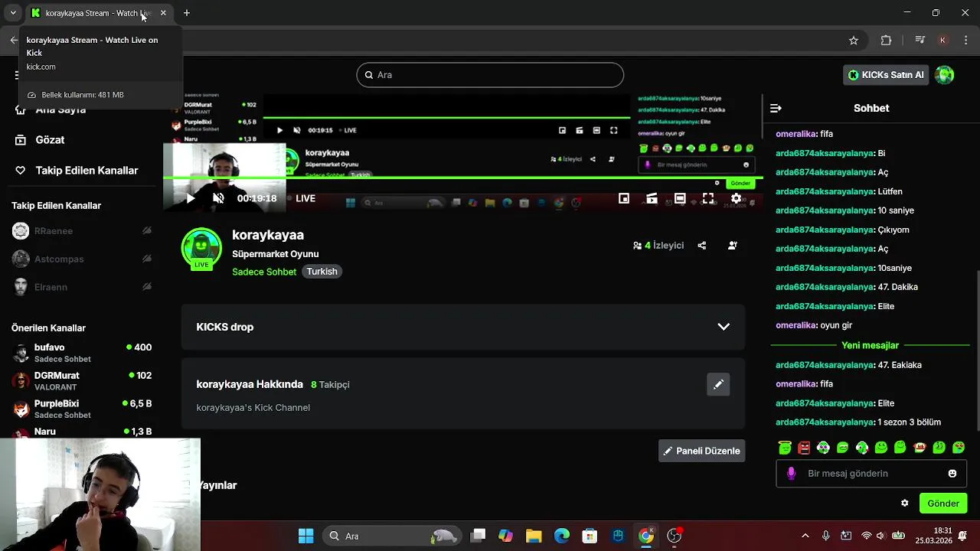Viewport: 980px width, 551px height.
Task: Open the Chrome extensions puzzle icon
Action: pyautogui.click(x=887, y=41)
